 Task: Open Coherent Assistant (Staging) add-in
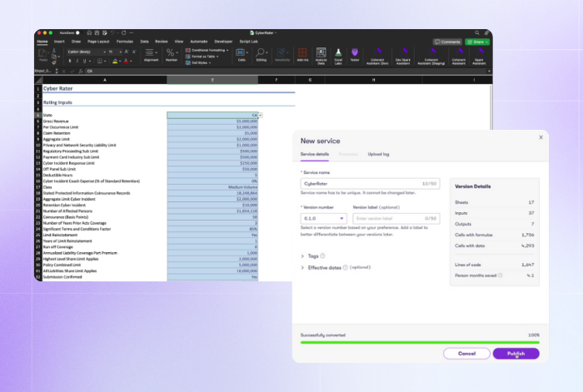click(x=431, y=56)
